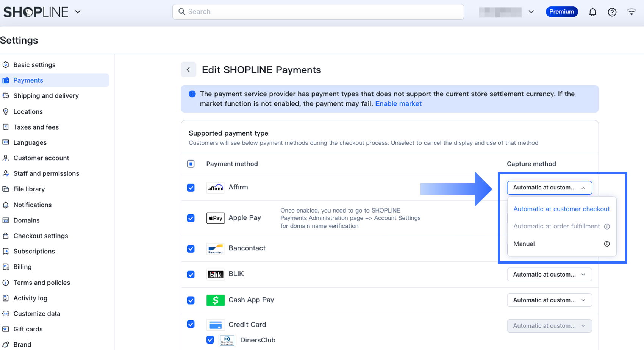644x350 pixels.
Task: Click the Search input field
Action: 318,12
